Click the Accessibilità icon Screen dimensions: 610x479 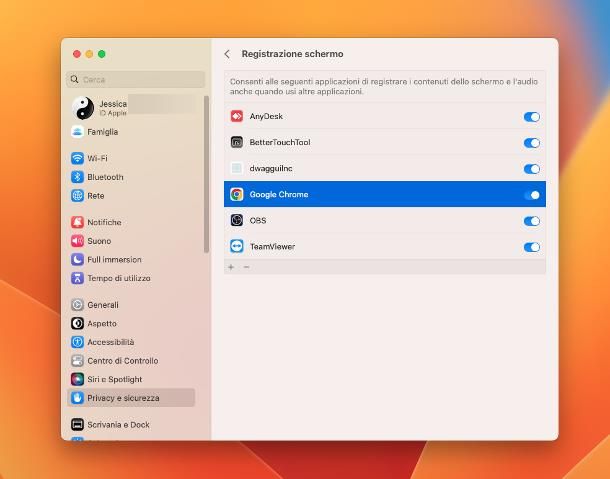77,342
